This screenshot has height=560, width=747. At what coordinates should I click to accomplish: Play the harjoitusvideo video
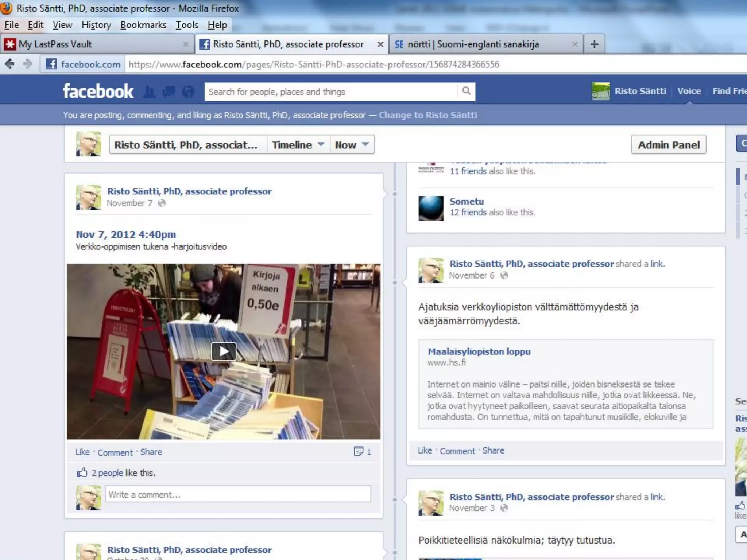tap(223, 351)
